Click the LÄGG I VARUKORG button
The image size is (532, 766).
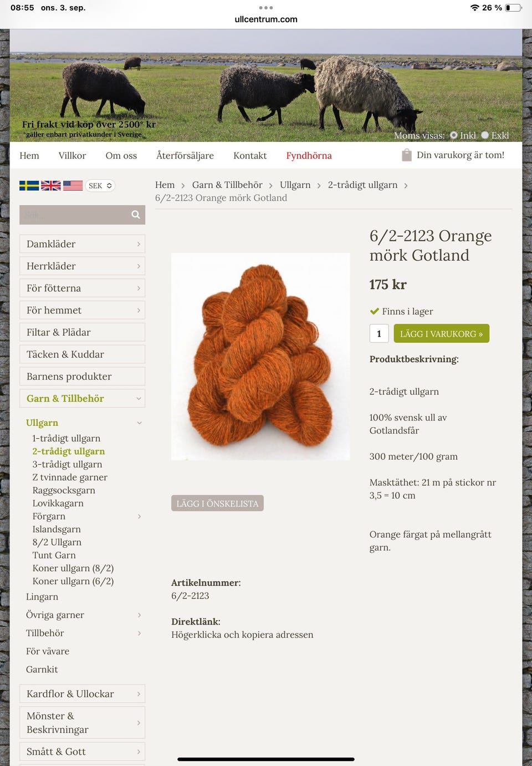[x=441, y=333]
